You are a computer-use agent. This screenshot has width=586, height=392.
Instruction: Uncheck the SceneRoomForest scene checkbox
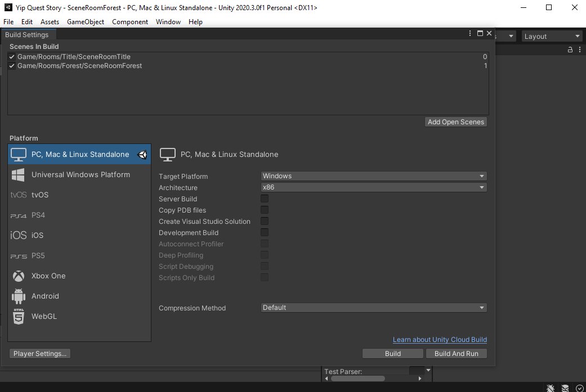12,66
